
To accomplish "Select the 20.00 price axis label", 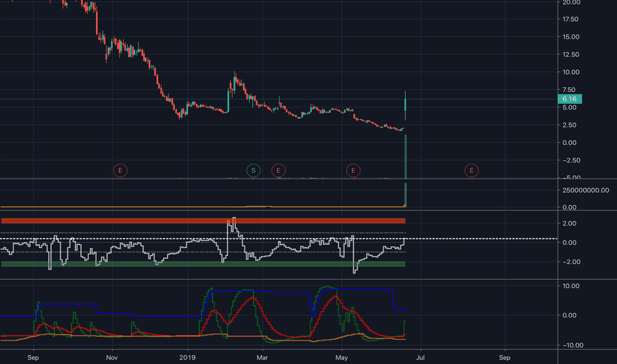I will coord(571,3).
